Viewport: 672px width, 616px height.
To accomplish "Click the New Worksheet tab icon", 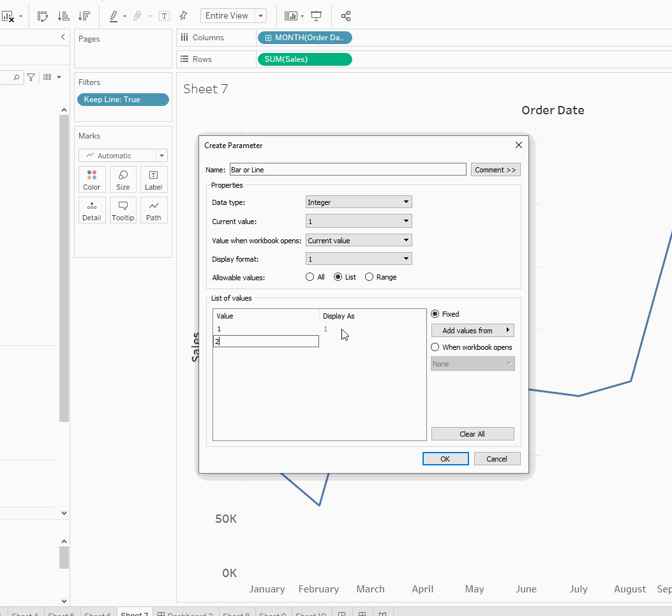I will 342,614.
